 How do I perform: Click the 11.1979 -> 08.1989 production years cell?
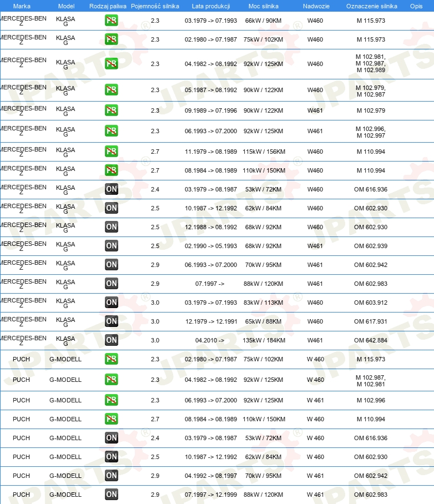(x=211, y=152)
